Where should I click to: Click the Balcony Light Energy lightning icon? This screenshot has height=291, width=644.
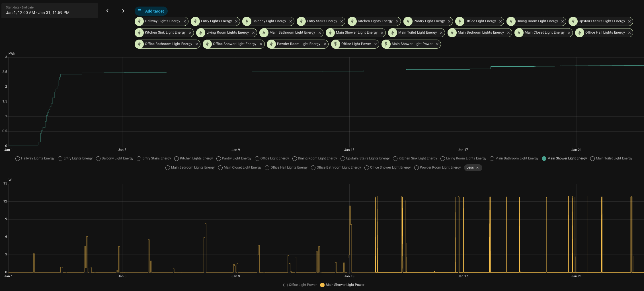(247, 21)
